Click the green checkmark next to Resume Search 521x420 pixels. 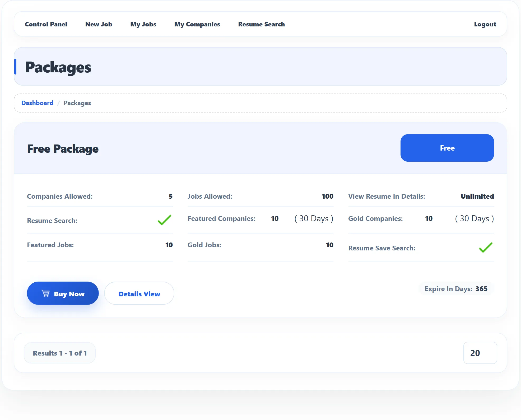tap(165, 220)
